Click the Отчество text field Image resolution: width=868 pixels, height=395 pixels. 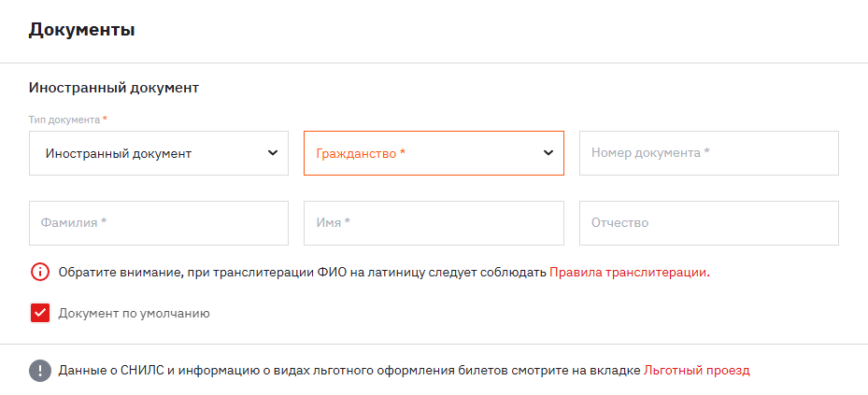tap(708, 223)
